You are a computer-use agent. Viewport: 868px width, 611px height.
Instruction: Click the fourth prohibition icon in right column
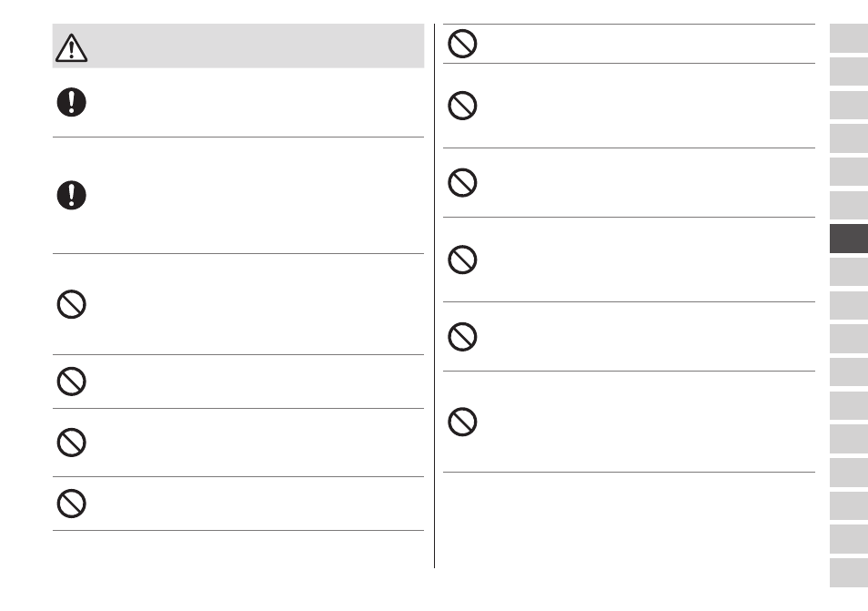[x=462, y=260]
